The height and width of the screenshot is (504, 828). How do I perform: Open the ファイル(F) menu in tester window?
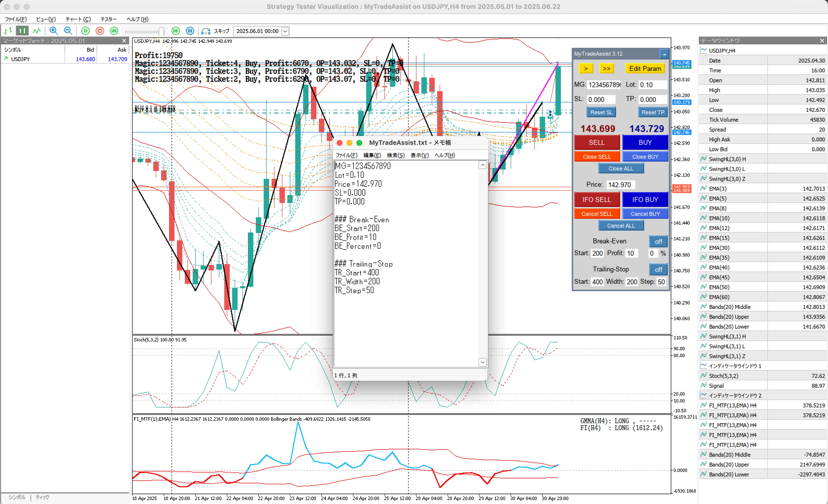[x=16, y=19]
